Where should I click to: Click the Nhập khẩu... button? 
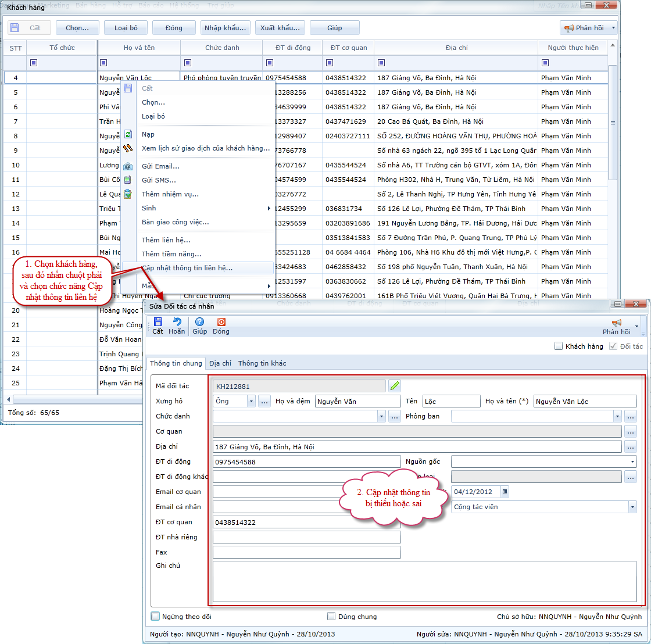tap(226, 28)
